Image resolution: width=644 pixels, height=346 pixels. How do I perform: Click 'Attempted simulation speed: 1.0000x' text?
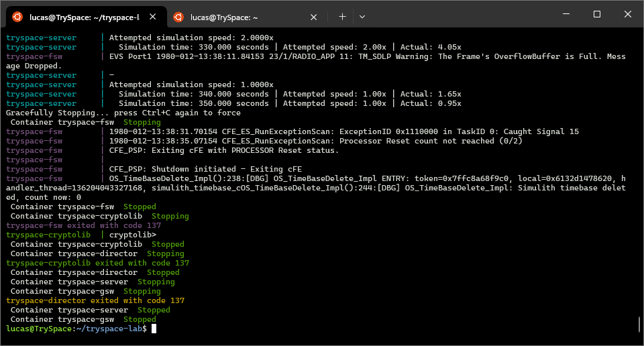[191, 84]
